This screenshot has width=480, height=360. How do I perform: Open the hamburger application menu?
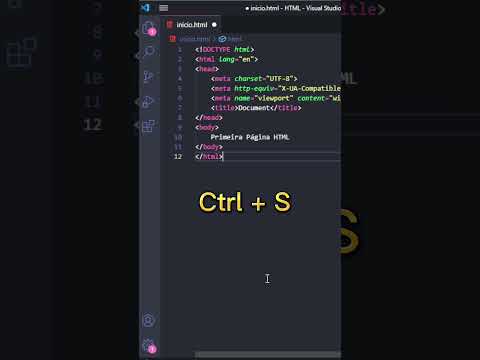pos(164,8)
